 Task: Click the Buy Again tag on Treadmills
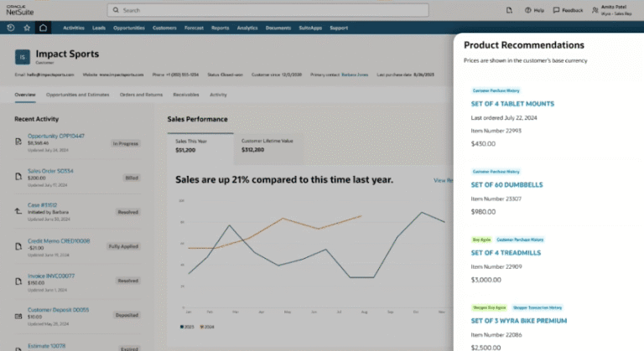[x=482, y=240]
